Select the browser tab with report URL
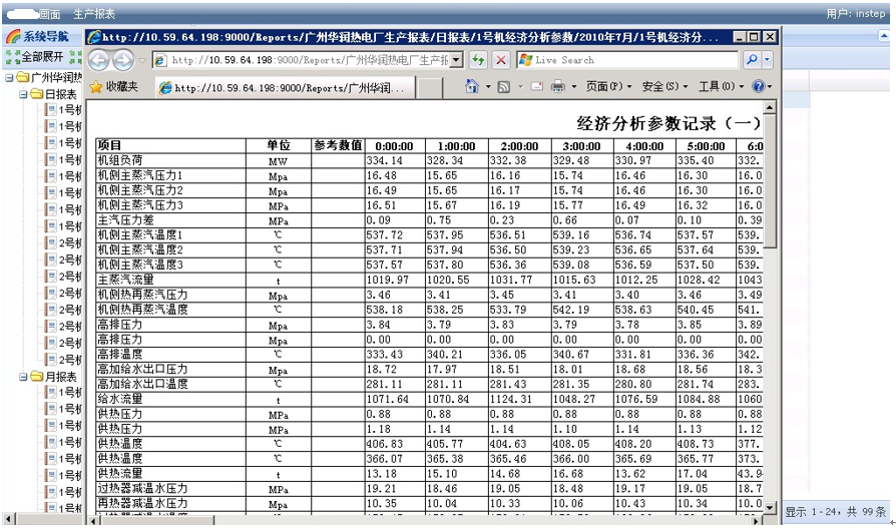 tap(284, 87)
